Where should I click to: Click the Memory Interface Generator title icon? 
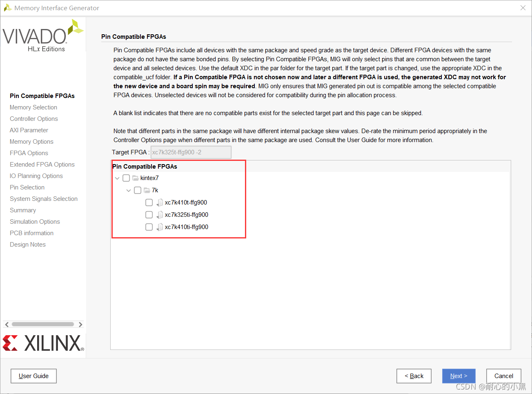pyautogui.click(x=7, y=8)
